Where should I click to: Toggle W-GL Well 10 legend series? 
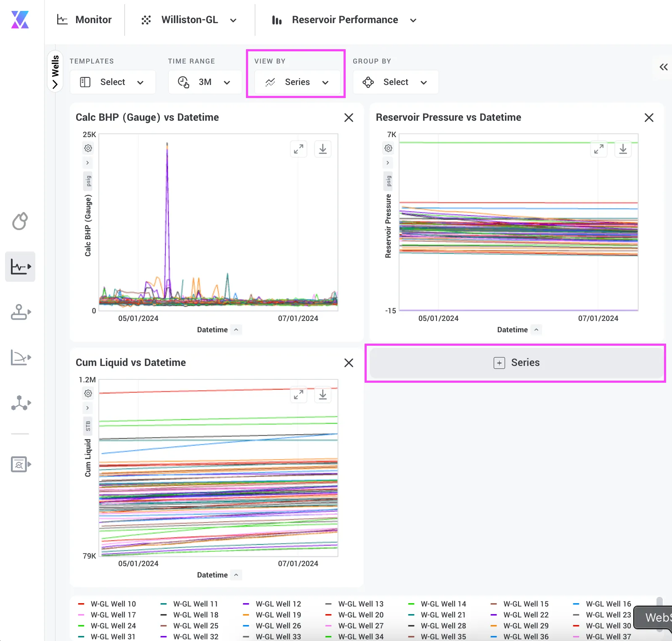(x=107, y=604)
